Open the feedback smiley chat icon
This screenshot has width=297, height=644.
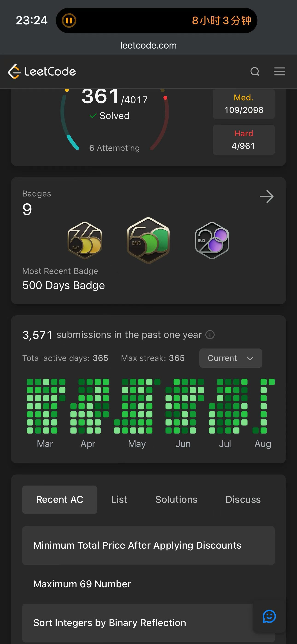tap(269, 616)
